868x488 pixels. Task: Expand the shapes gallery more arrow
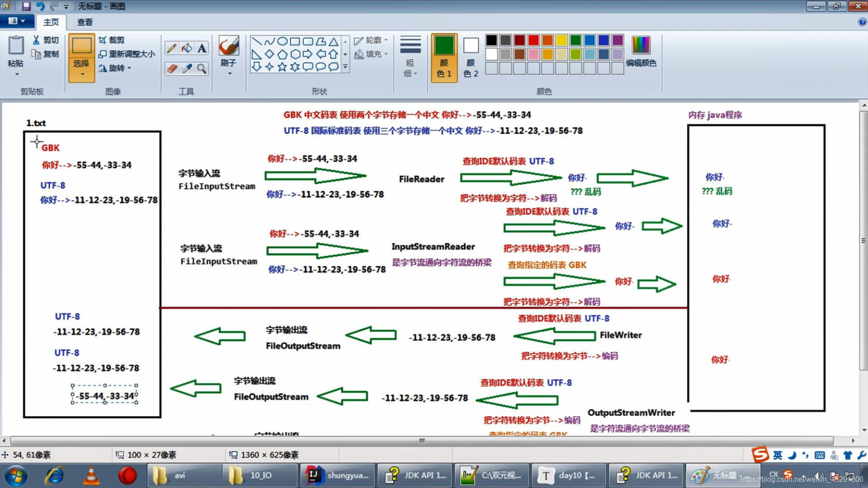point(345,67)
